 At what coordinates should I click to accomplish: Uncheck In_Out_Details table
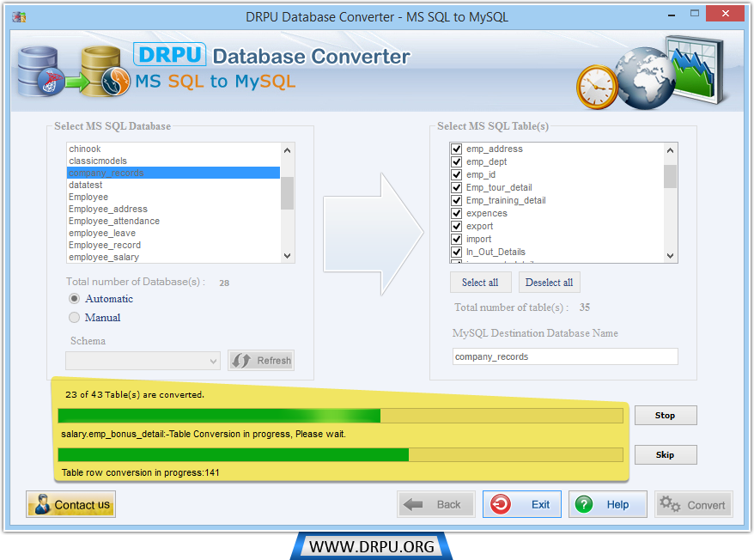(456, 252)
